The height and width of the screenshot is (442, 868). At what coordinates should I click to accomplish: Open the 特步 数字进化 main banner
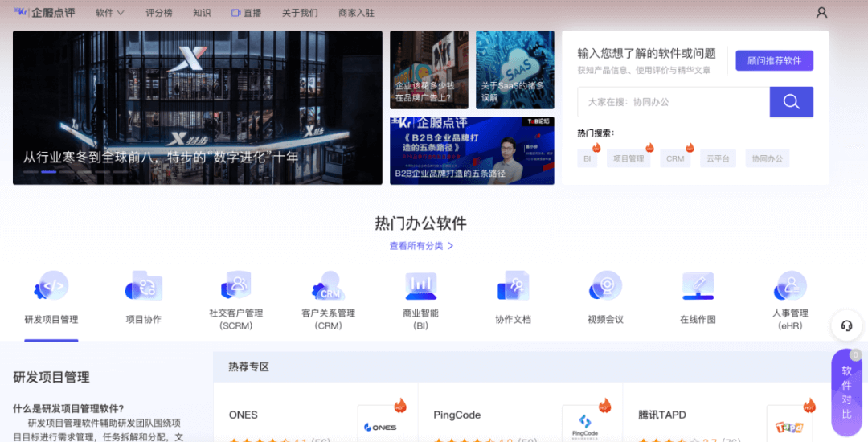point(198,108)
